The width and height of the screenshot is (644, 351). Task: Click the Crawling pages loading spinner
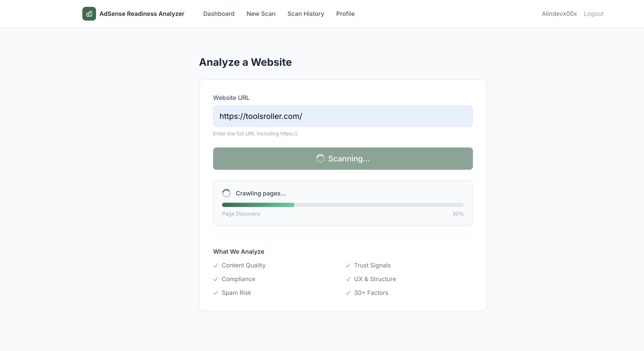click(226, 193)
